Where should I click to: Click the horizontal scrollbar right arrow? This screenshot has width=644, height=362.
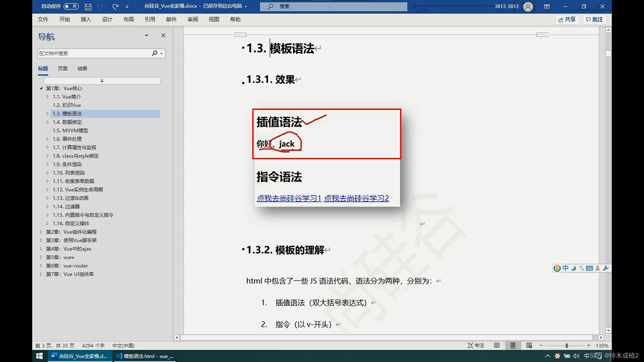pos(601,338)
